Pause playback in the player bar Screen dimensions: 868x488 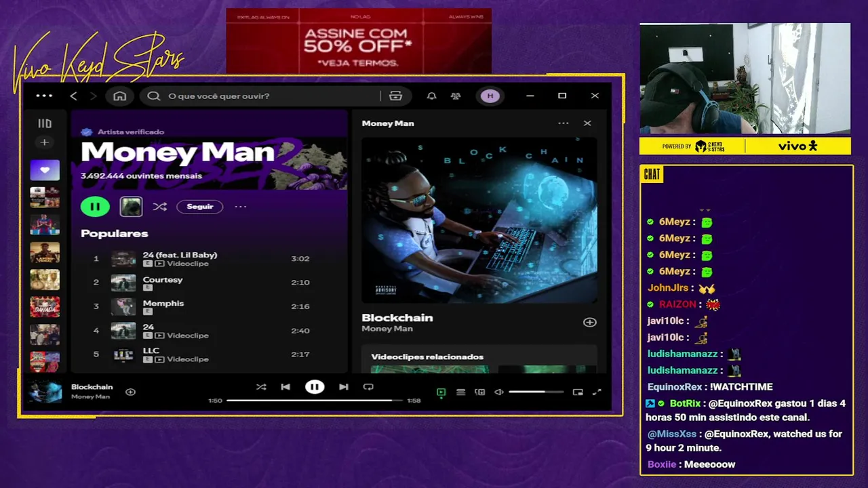click(x=315, y=387)
